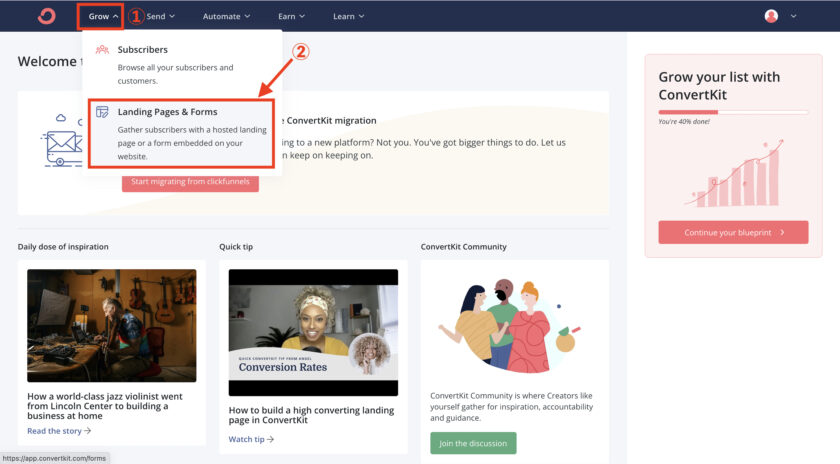Select Subscribers from the Grow menu
The width and height of the screenshot is (840, 464).
tap(182, 64)
